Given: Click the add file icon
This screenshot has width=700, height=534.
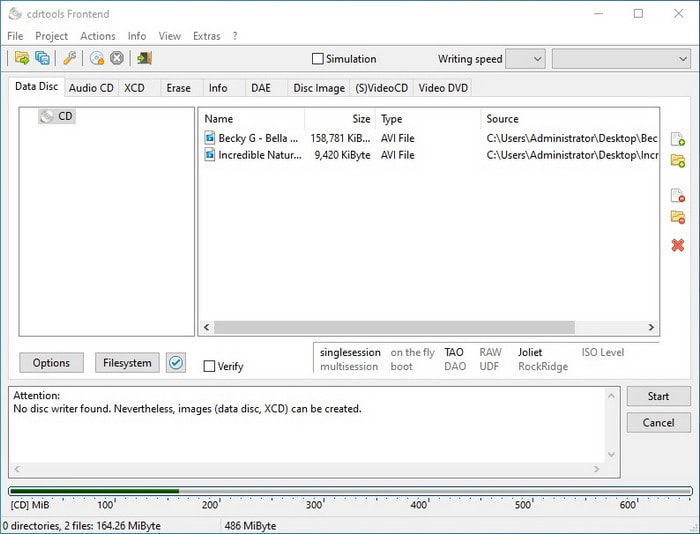Looking at the screenshot, I should click(677, 139).
